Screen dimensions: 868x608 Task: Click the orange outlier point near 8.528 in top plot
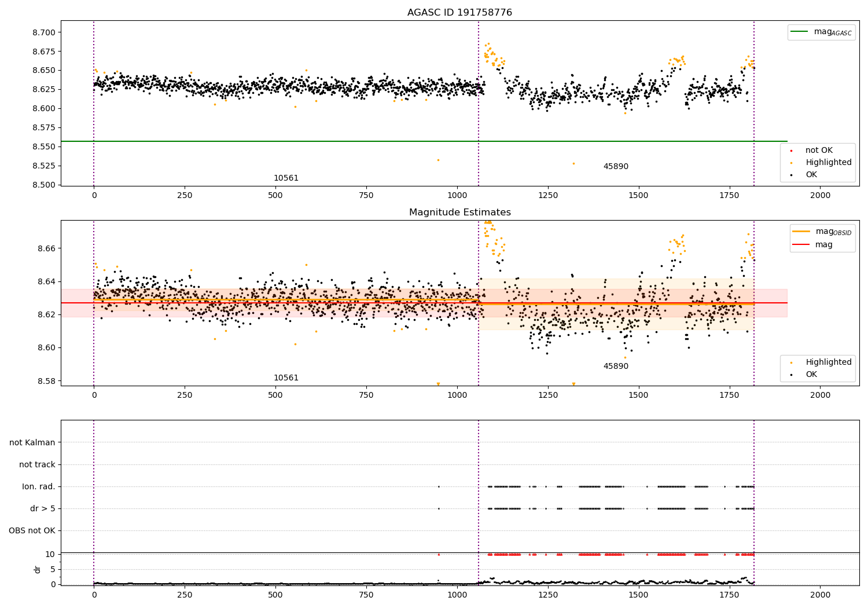pyautogui.click(x=573, y=163)
